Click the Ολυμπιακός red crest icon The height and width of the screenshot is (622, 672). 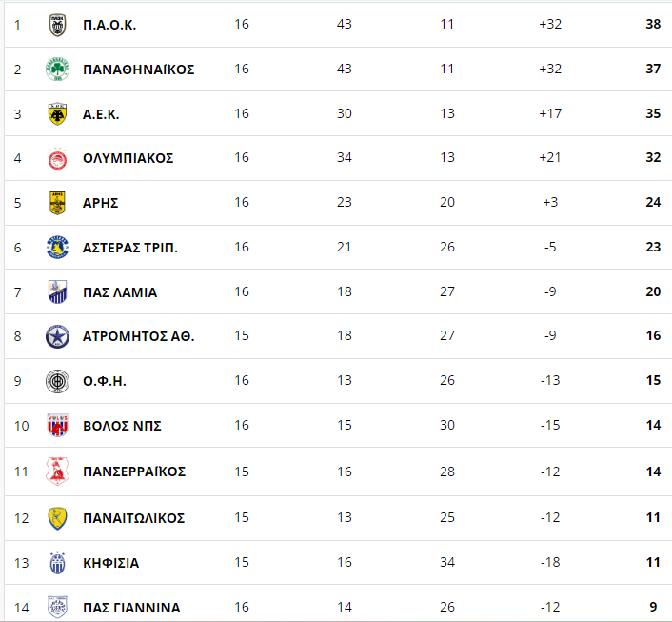57,158
